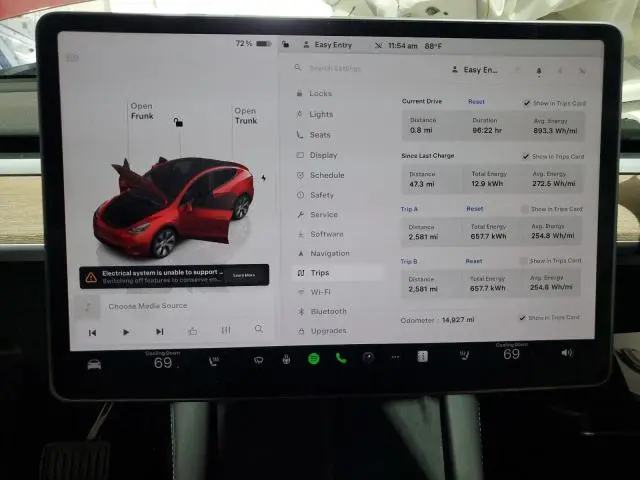Image resolution: width=640 pixels, height=480 pixels.
Task: Toggle the windshield defrost icon
Action: (x=258, y=360)
